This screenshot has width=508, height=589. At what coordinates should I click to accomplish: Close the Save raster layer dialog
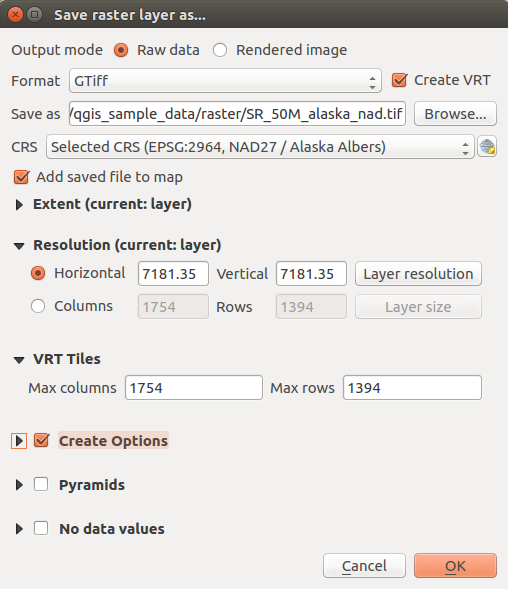click(x=15, y=15)
